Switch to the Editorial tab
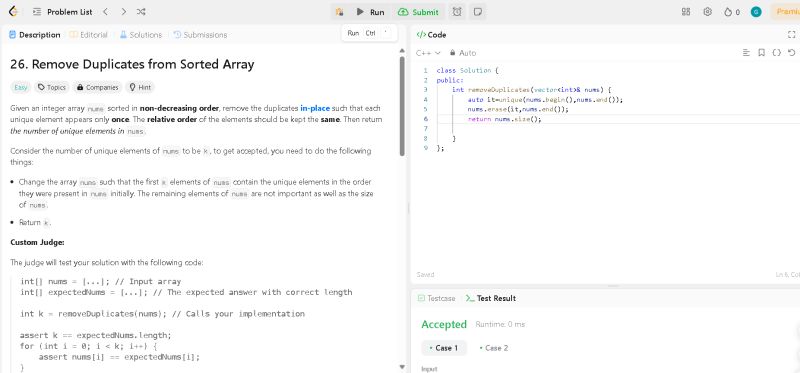Viewport: 800px width, 373px height. point(89,35)
